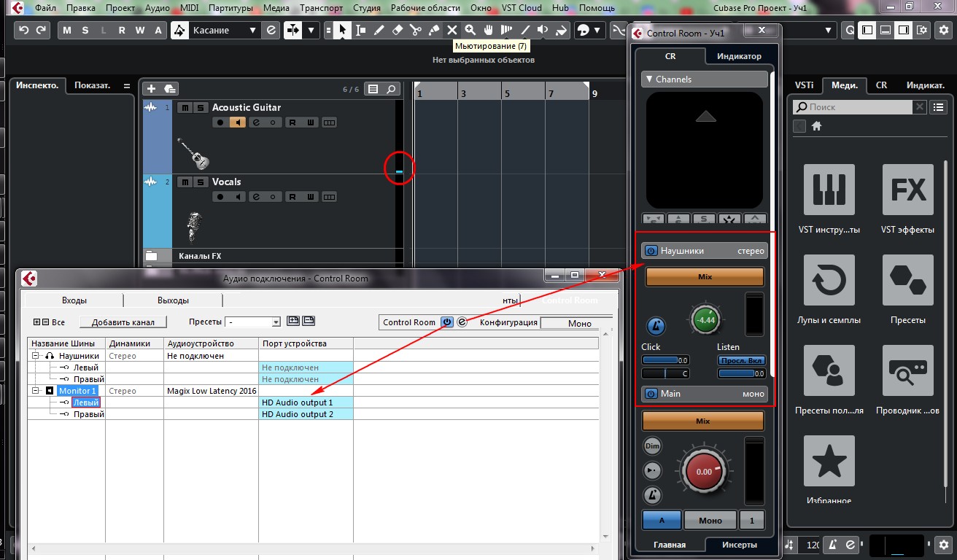Click the Acoustic Guitar track instrument thumbnail
957x560 pixels.
pos(193,153)
